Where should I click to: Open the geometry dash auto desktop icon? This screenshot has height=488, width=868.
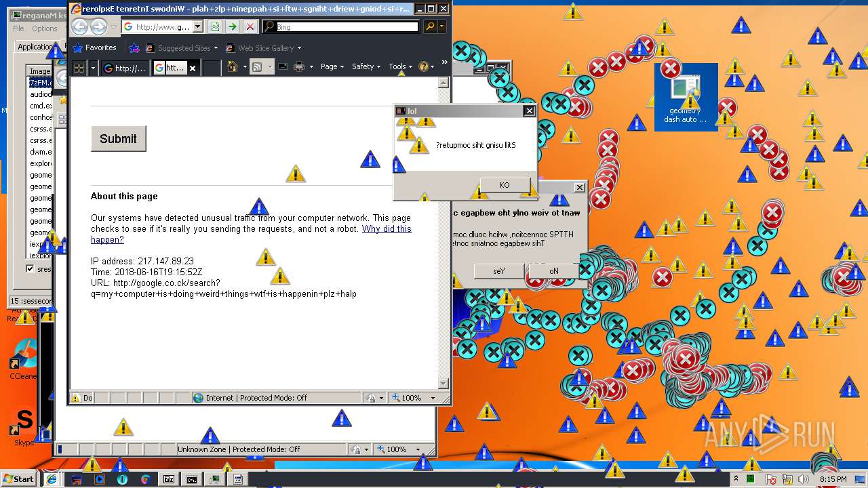point(686,97)
